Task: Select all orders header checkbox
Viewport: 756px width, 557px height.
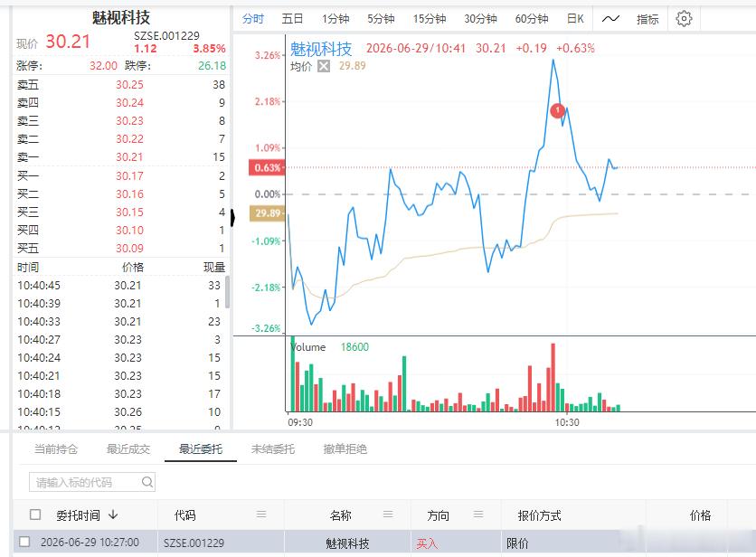Action: pyautogui.click(x=35, y=515)
